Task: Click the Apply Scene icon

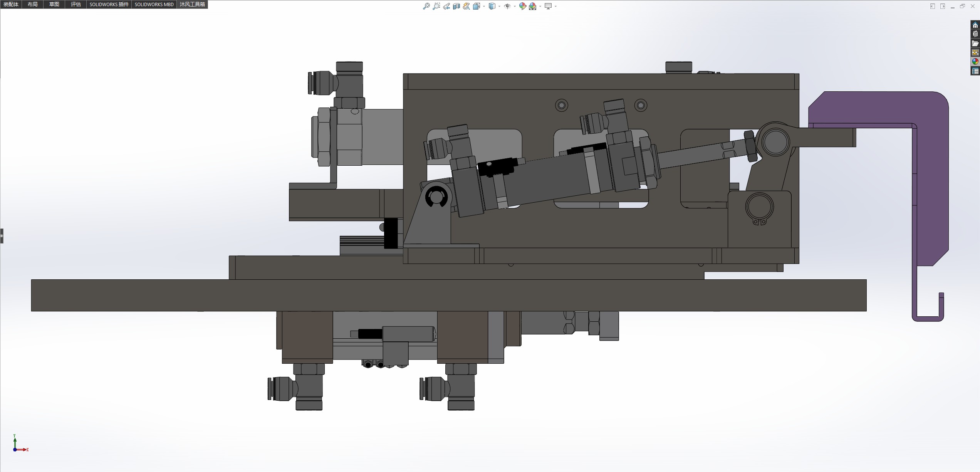Action: (x=533, y=6)
